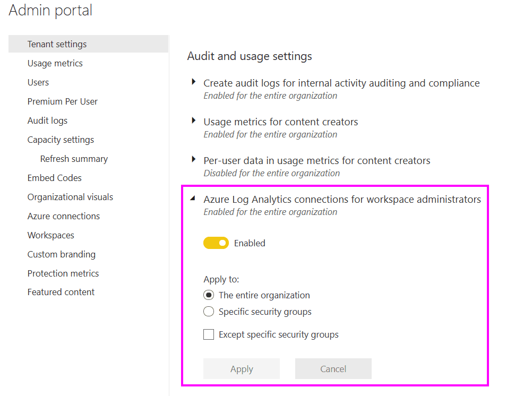This screenshot has height=396, width=532.
Task: Click Create audit logs setting title
Action: 342,83
